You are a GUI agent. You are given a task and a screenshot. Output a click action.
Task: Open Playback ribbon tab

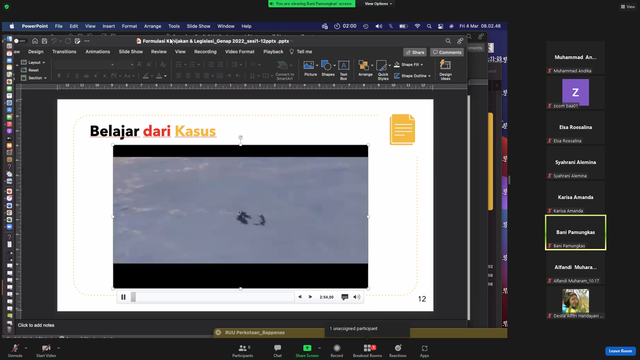click(x=273, y=52)
